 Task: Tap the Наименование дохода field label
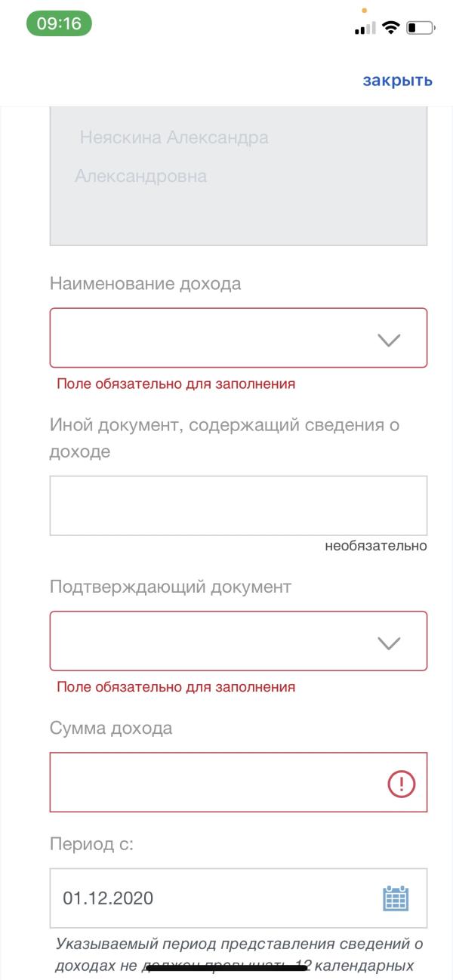pyautogui.click(x=145, y=284)
